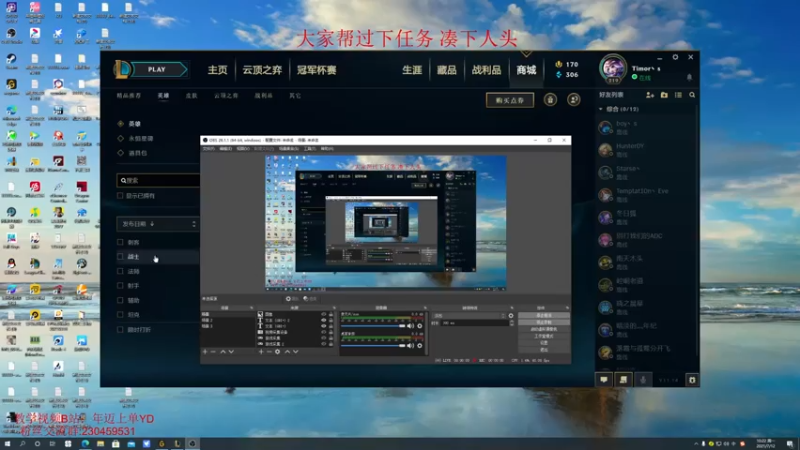Tick the 战士 role checkbox
This screenshot has width=800, height=450.
click(x=120, y=257)
